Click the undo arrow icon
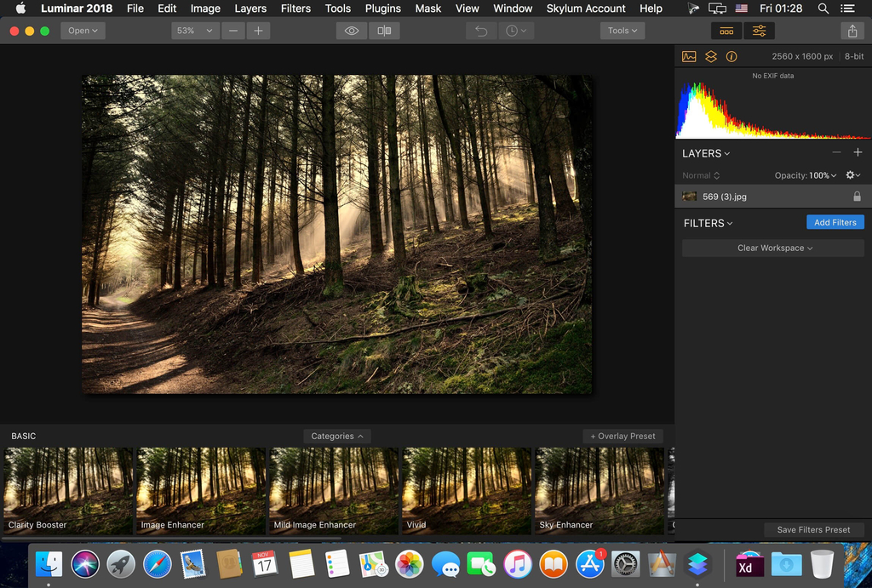The width and height of the screenshot is (872, 588). click(x=481, y=31)
